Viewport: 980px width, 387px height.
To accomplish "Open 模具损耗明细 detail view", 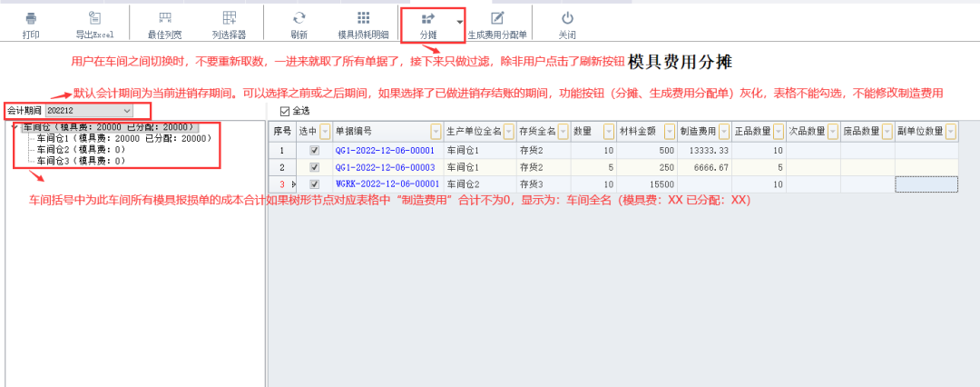I will (x=363, y=19).
